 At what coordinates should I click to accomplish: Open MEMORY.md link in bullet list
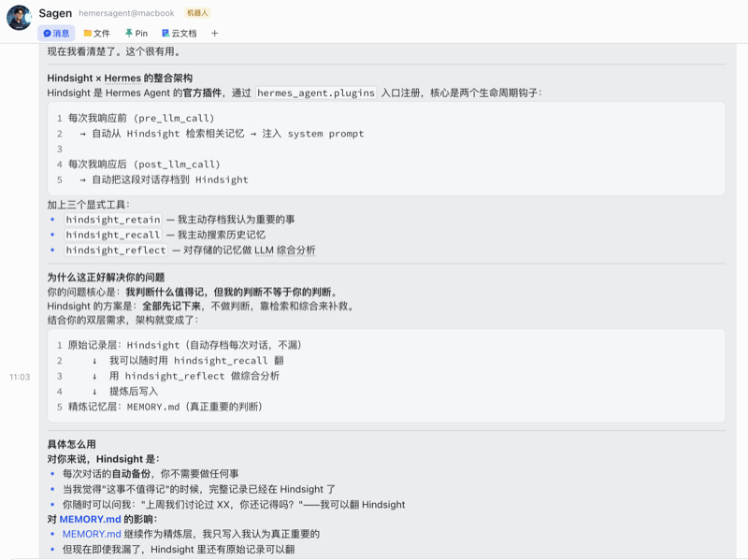pyautogui.click(x=92, y=534)
